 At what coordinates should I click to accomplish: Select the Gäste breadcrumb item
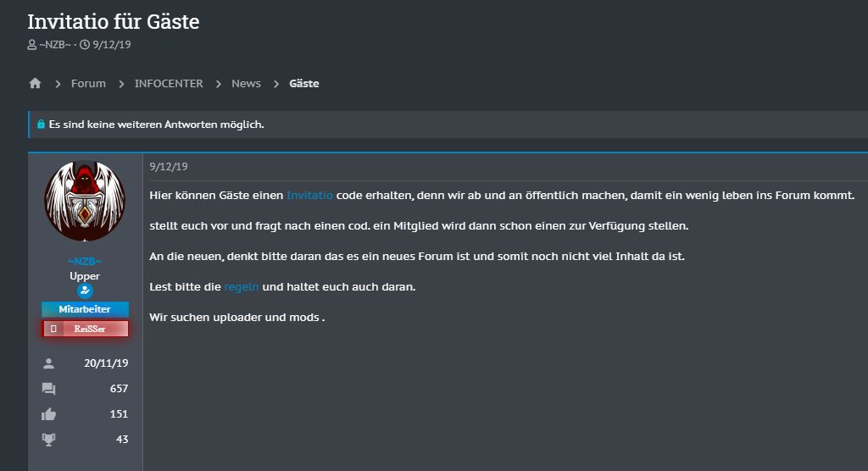click(x=304, y=84)
